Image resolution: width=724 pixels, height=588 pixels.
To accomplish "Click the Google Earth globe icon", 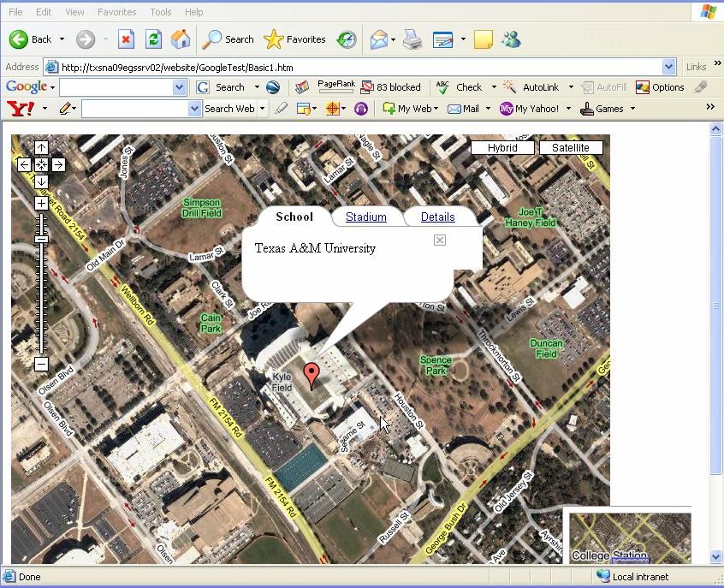I will (273, 87).
